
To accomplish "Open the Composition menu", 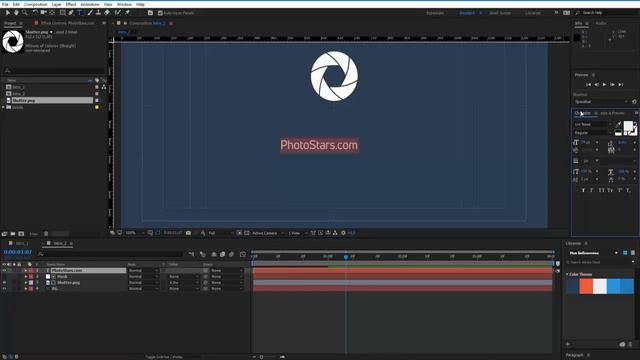I will pos(36,4).
